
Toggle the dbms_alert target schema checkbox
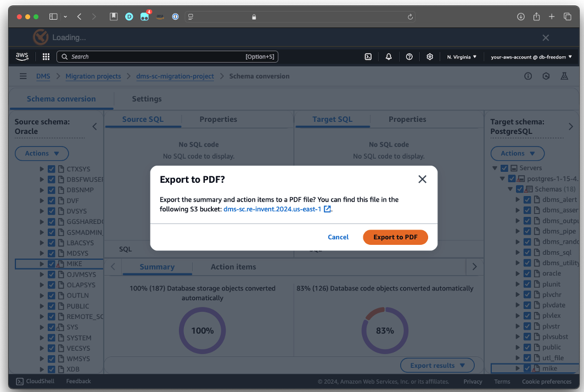(x=527, y=200)
